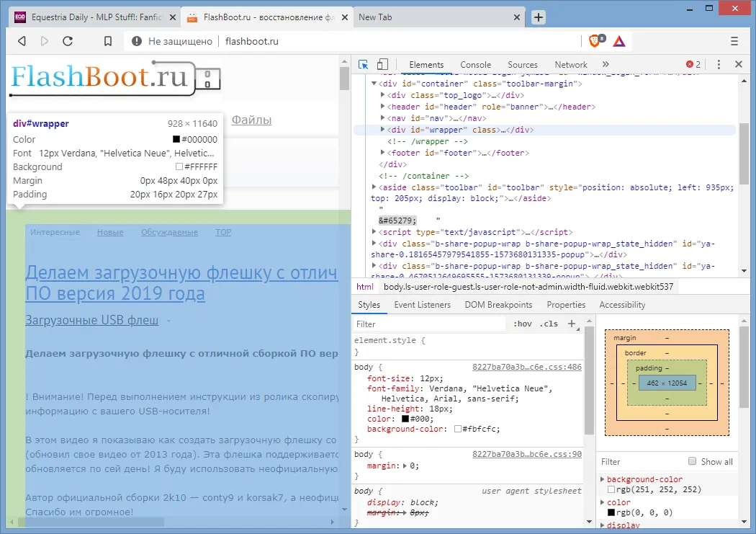Click the FlashBoot.ru site logo

(115, 78)
